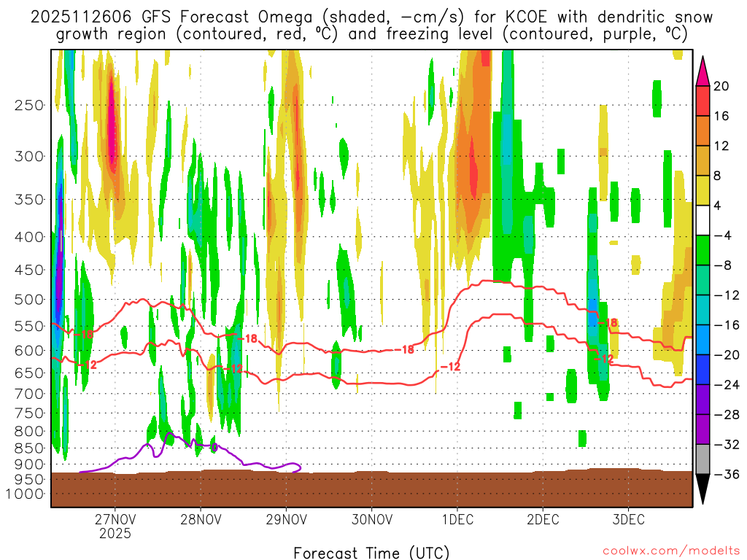Click the white colorbar segment between -4 and 4
This screenshot has height=560, width=747.
tap(703, 220)
